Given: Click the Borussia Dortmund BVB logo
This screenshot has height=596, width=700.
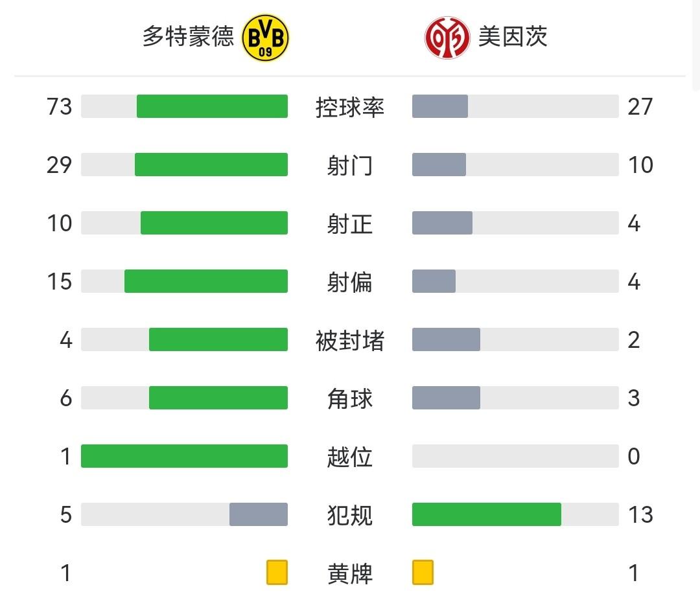Looking at the screenshot, I should [265, 38].
